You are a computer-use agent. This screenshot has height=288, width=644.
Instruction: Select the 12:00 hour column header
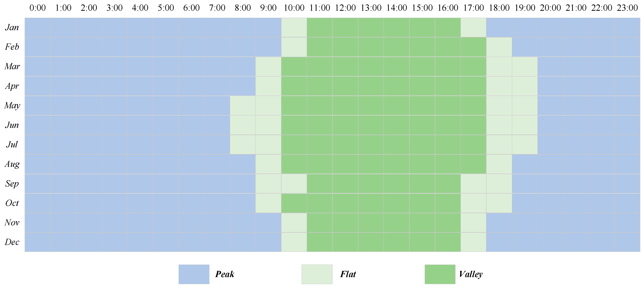(345, 8)
